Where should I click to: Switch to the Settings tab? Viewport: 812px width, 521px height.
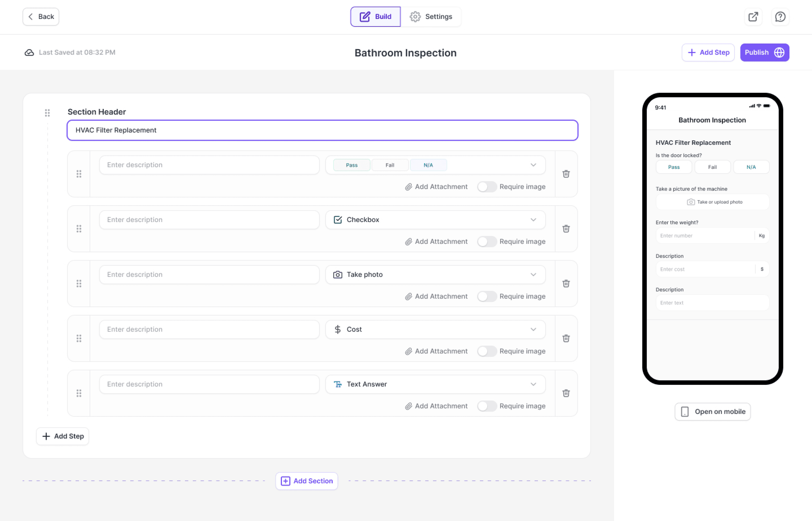[x=431, y=17]
